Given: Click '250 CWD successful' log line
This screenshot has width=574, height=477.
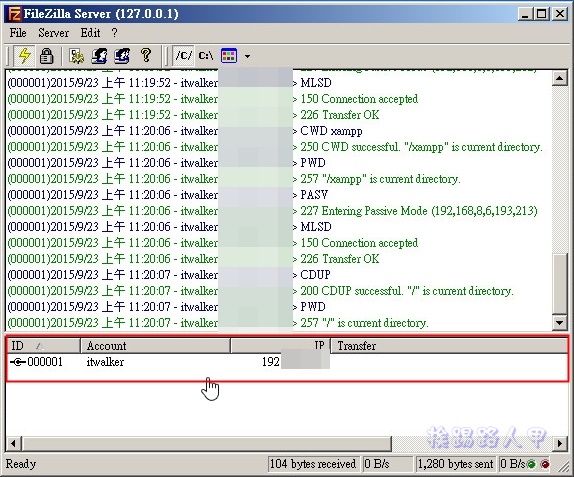Looking at the screenshot, I should tap(275, 147).
